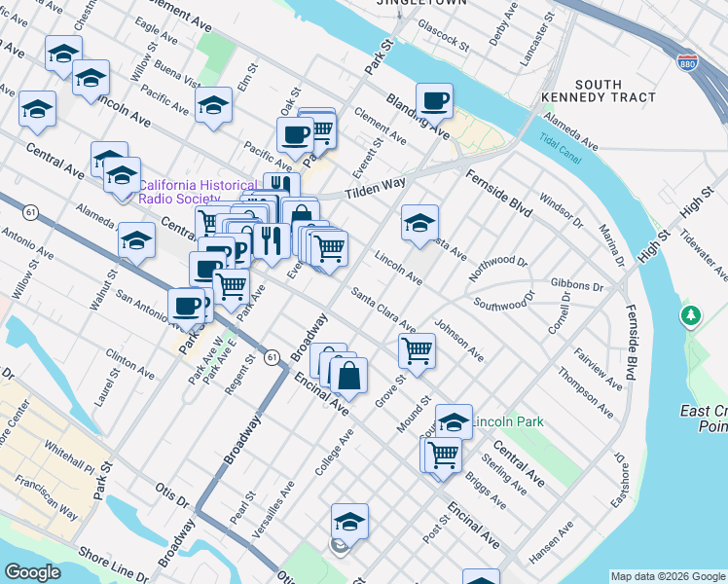
Task: Open the shopping cart marker near Briggs Ave
Action: coord(444,458)
